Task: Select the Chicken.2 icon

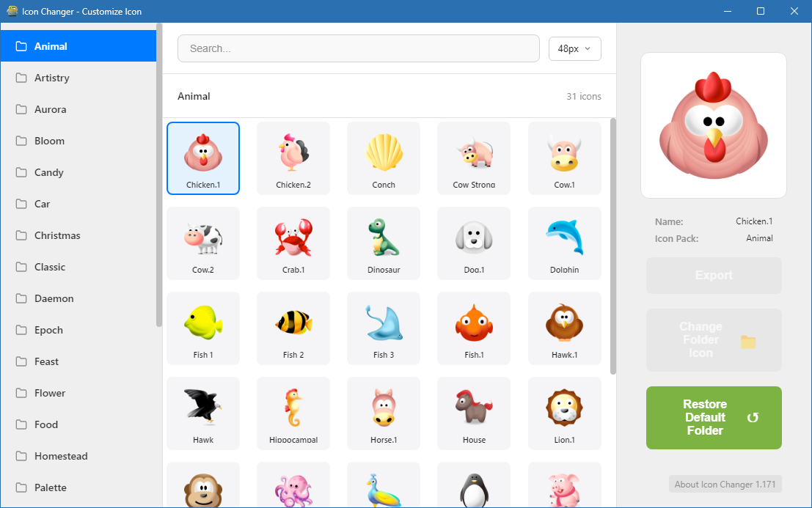Action: (293, 158)
